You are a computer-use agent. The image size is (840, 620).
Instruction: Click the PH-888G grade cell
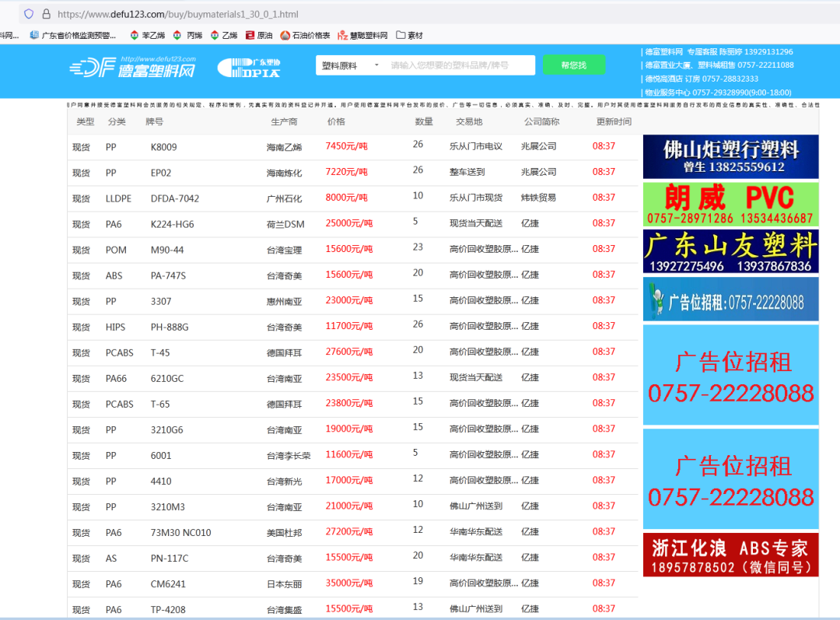click(170, 328)
